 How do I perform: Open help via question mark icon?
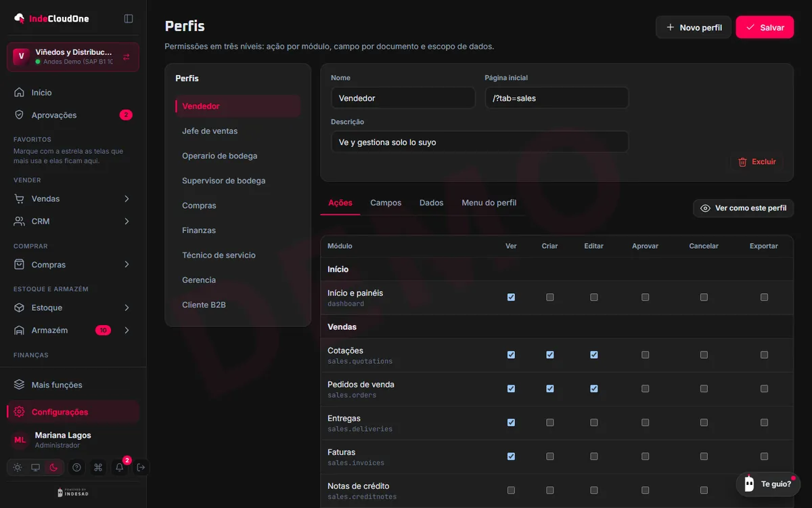point(76,467)
